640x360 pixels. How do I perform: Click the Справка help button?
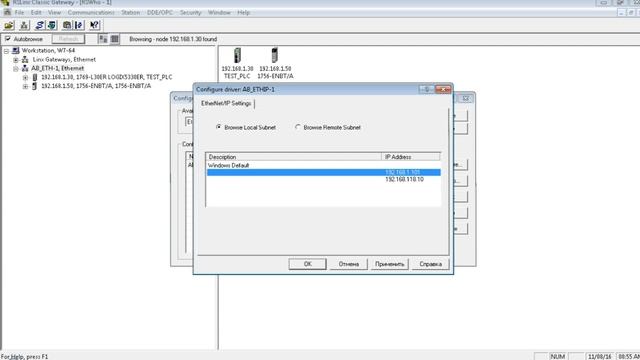pyautogui.click(x=431, y=264)
